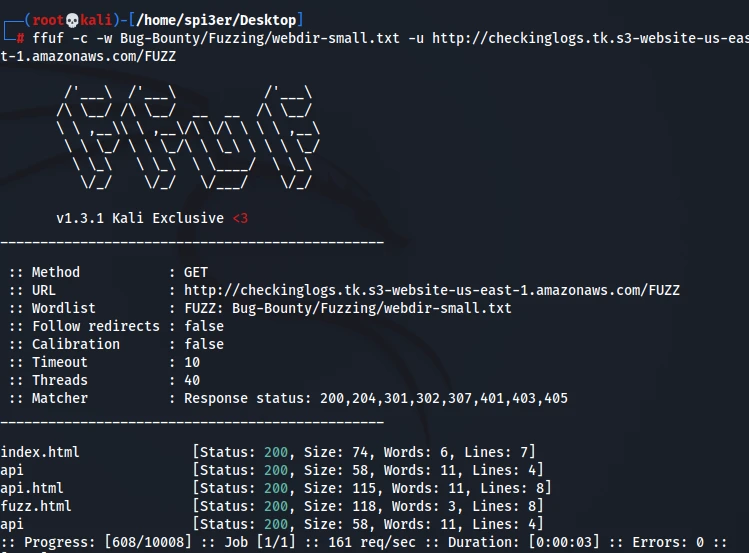The height and width of the screenshot is (553, 749).
Task: Click the v1.3.1 Kali Exclusive version text
Action: (140, 218)
